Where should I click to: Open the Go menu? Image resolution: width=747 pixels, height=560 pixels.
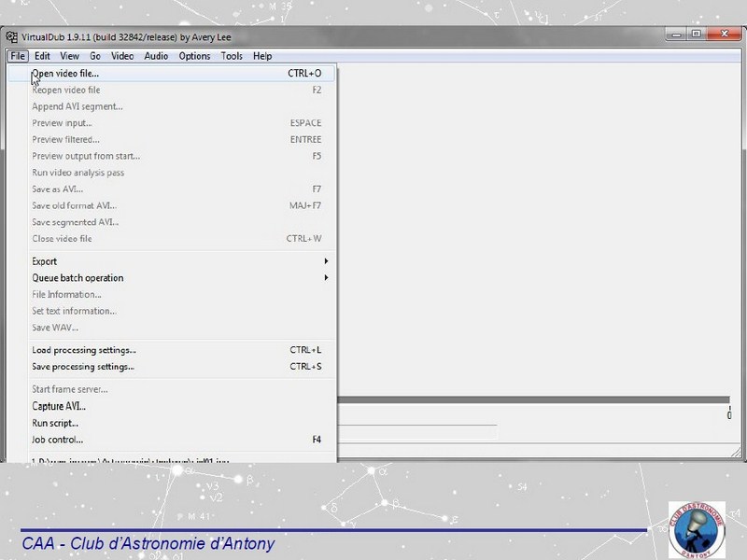(x=95, y=56)
